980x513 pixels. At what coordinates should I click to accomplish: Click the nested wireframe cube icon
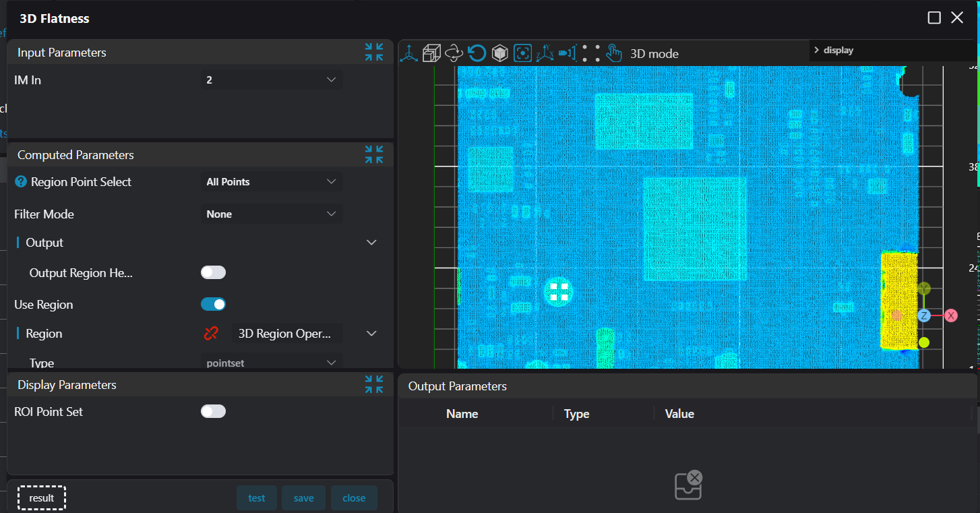tap(431, 53)
